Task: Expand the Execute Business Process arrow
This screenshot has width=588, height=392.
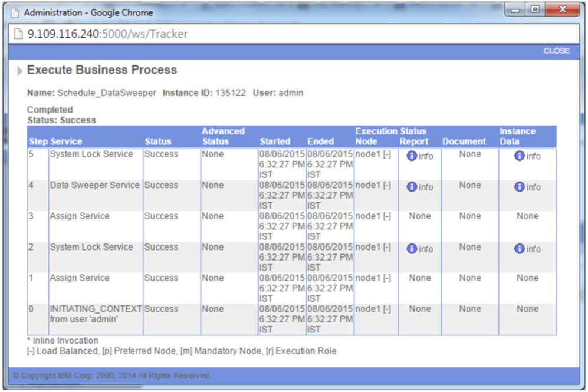Action: [x=21, y=71]
